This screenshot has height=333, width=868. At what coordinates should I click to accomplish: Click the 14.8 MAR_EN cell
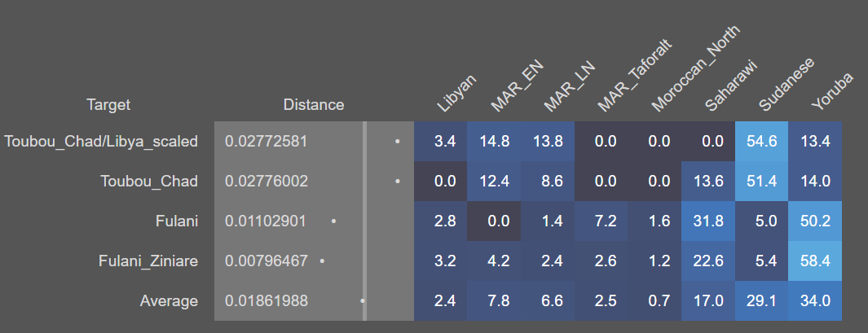pos(495,141)
